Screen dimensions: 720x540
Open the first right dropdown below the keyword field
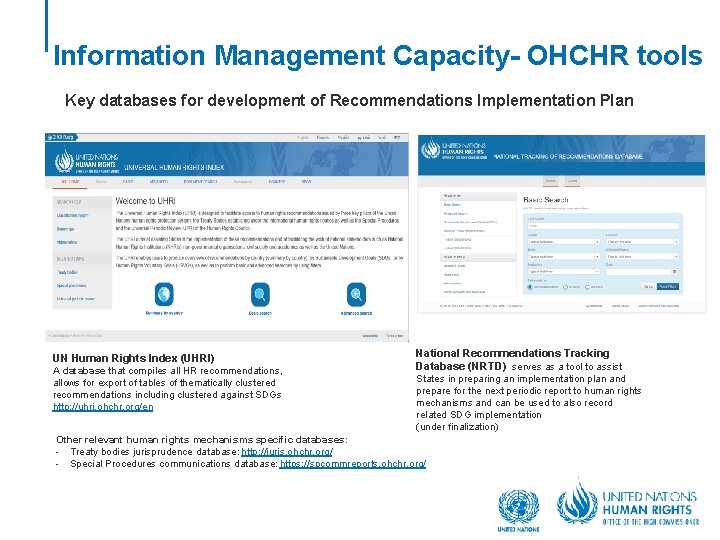point(642,242)
